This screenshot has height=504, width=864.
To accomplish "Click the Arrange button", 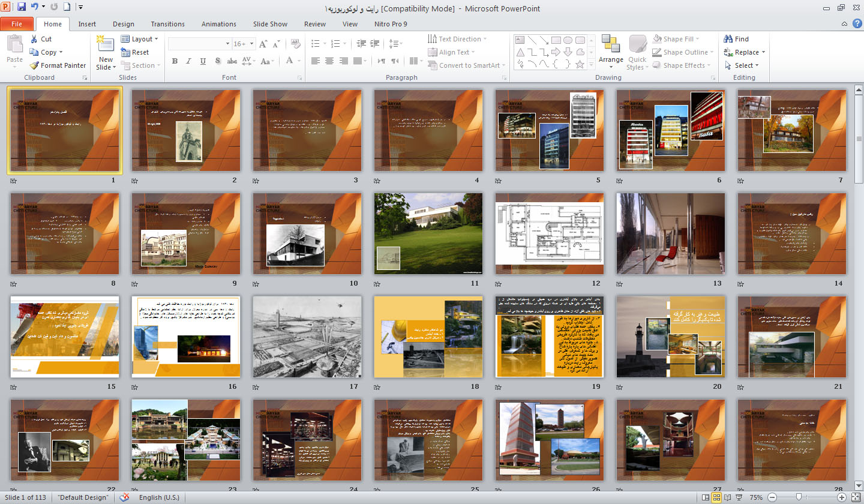I will (611, 49).
